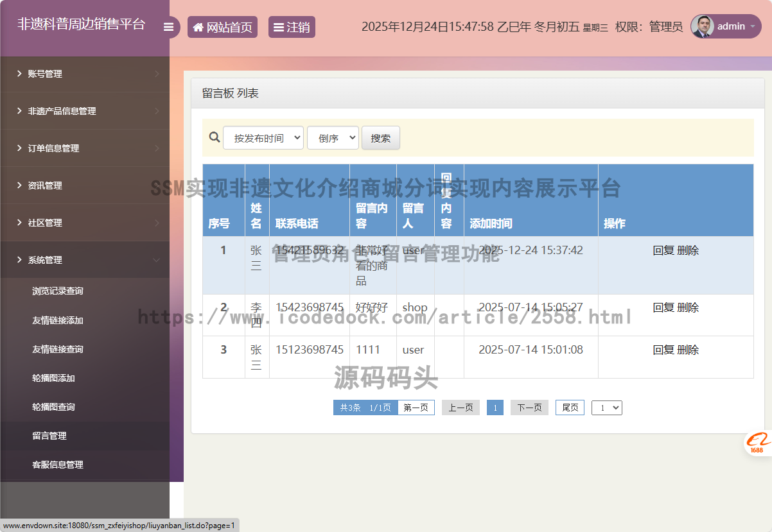Open the page number select dropdown

(x=607, y=408)
